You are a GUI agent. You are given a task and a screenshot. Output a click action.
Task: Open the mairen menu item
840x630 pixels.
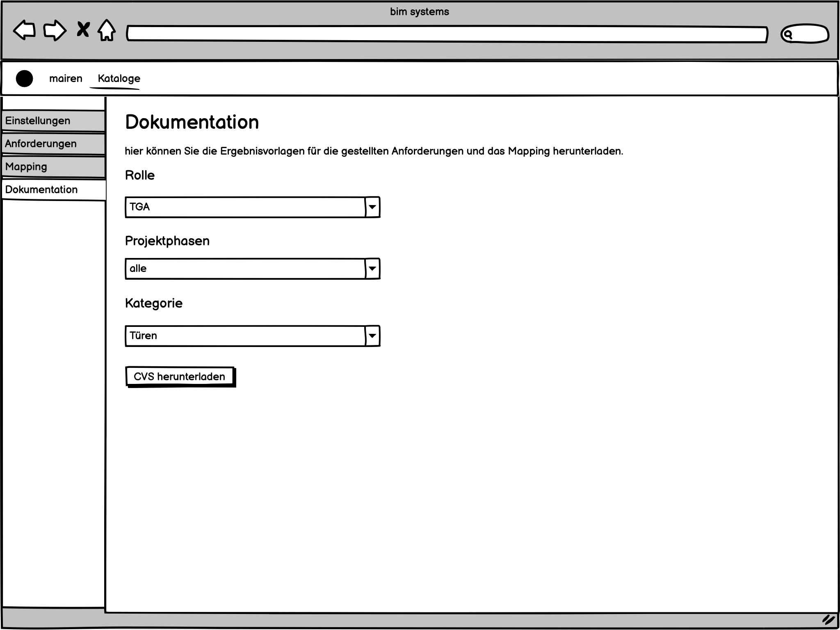(66, 78)
